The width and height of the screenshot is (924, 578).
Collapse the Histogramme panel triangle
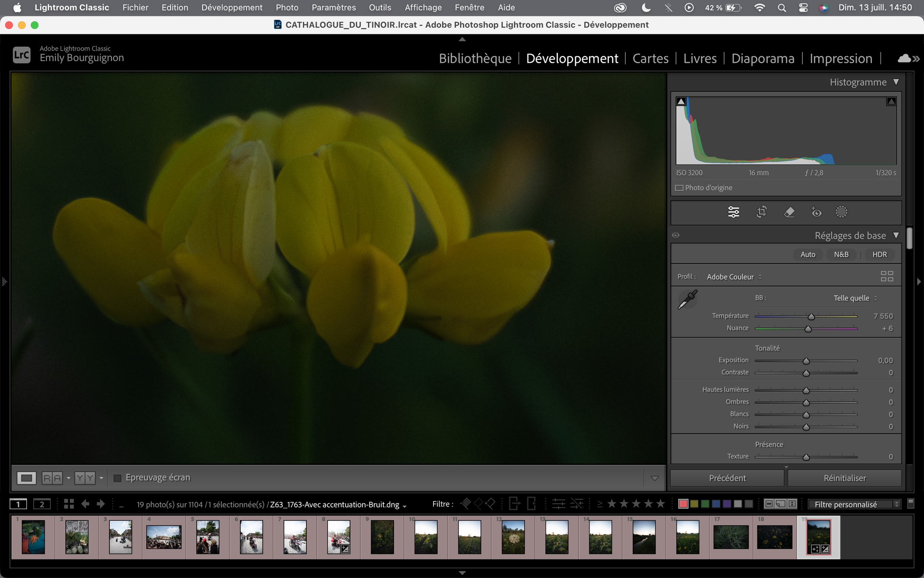tap(896, 82)
